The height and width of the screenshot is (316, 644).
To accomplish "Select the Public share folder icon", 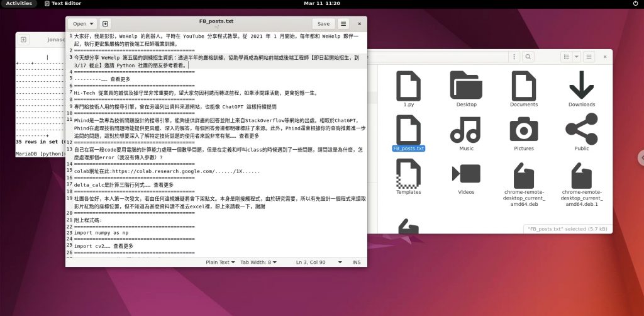I will click(581, 128).
